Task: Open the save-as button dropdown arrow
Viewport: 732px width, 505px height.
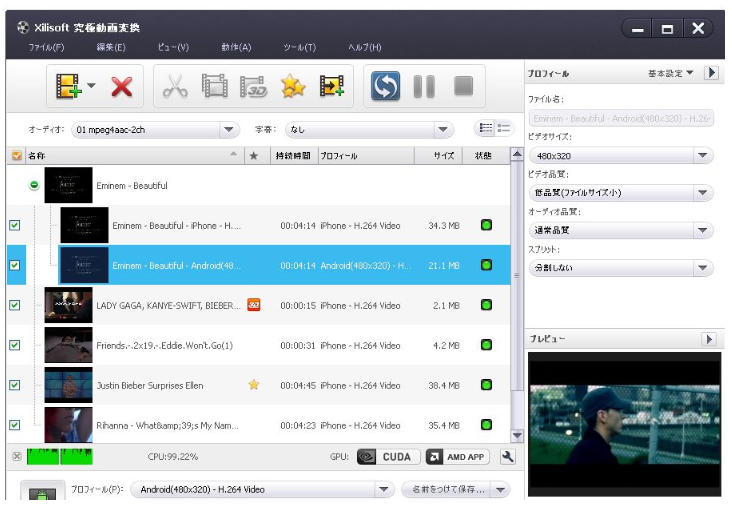Action: tap(501, 490)
